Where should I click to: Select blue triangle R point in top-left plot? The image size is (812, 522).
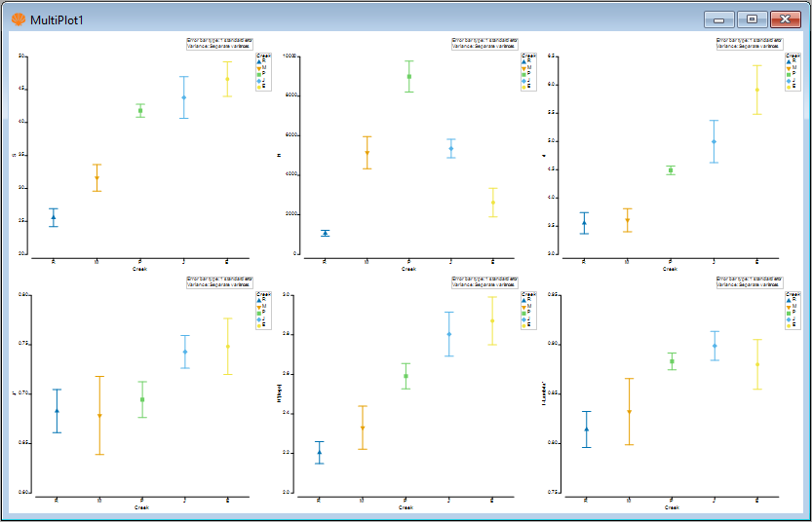point(54,217)
